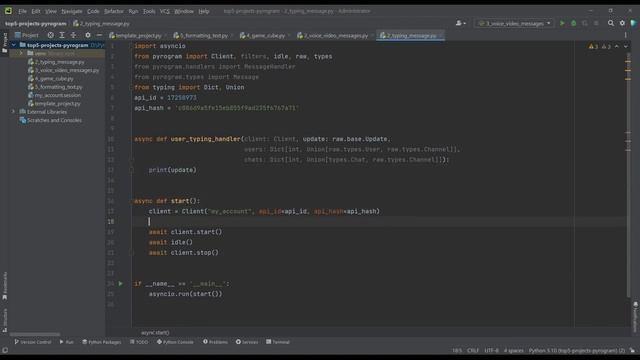Open Notifications stripe on right edge
This screenshot has width=640, height=360.
pos(635,317)
